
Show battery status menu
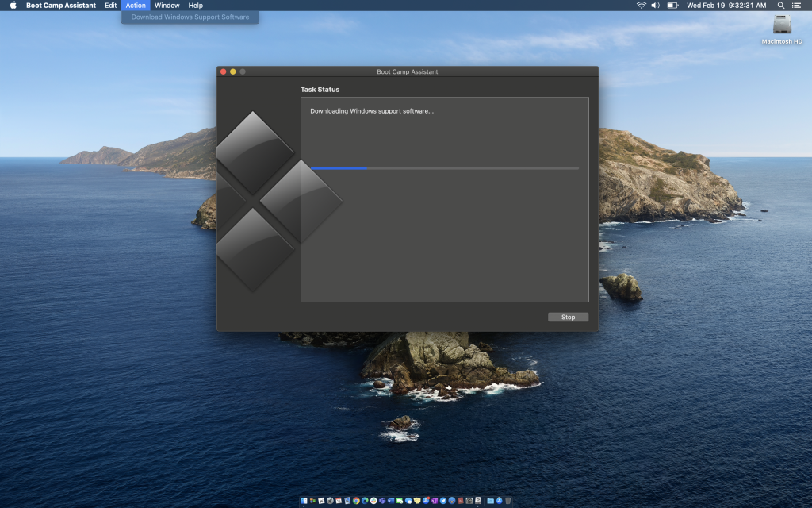click(672, 6)
